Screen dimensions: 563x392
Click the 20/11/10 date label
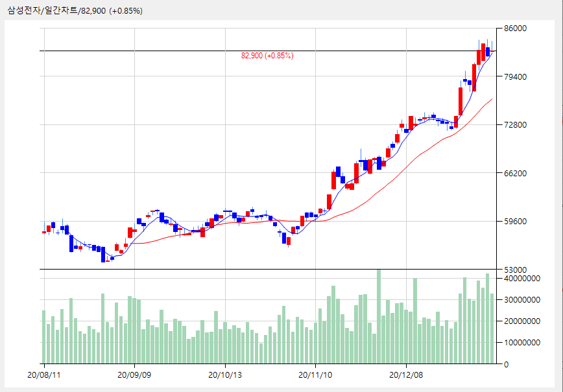pyautogui.click(x=315, y=375)
